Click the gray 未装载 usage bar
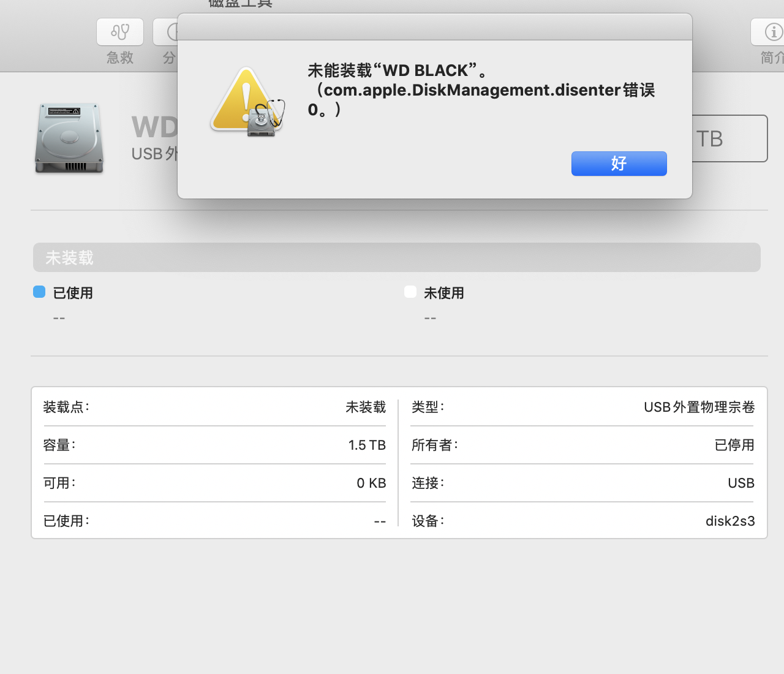The image size is (784, 674). pos(396,257)
